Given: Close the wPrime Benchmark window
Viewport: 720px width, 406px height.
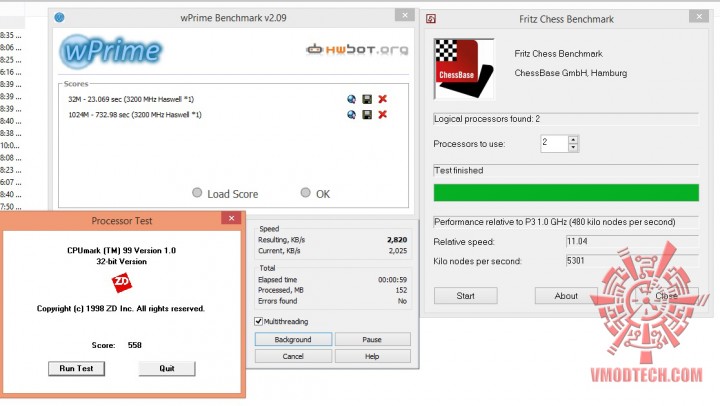Looking at the screenshot, I should 405,15.
